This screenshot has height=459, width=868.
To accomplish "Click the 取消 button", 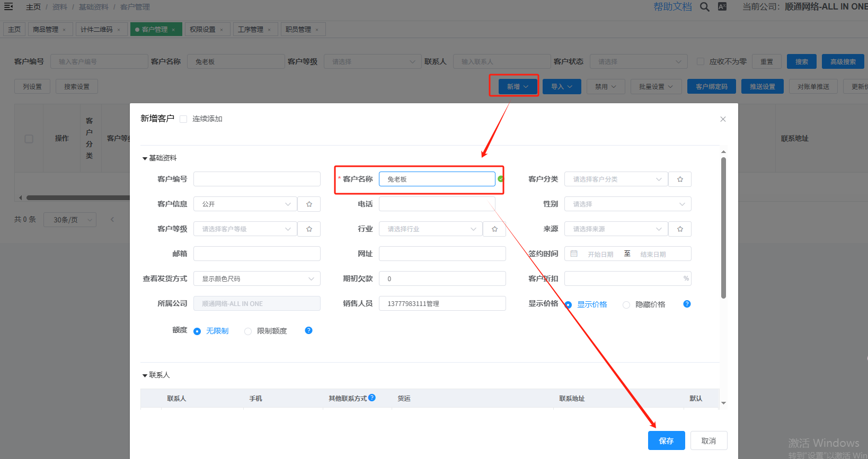I will click(708, 441).
